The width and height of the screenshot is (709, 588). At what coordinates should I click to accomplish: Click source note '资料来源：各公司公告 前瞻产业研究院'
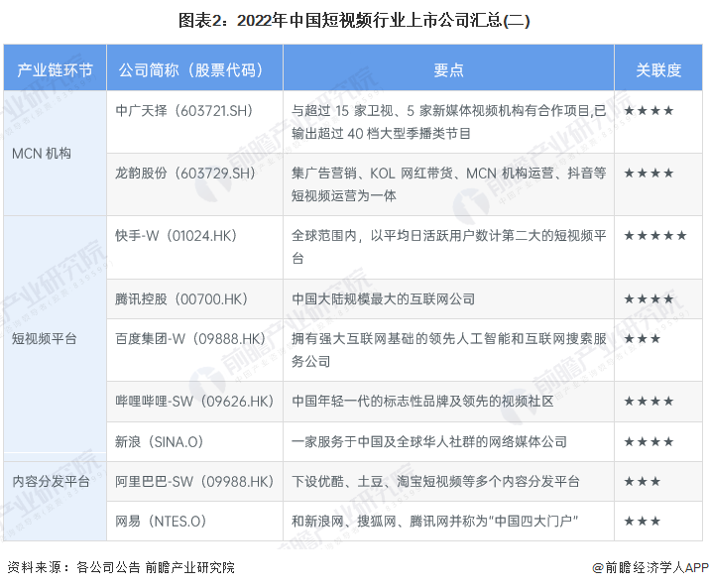pyautogui.click(x=121, y=567)
